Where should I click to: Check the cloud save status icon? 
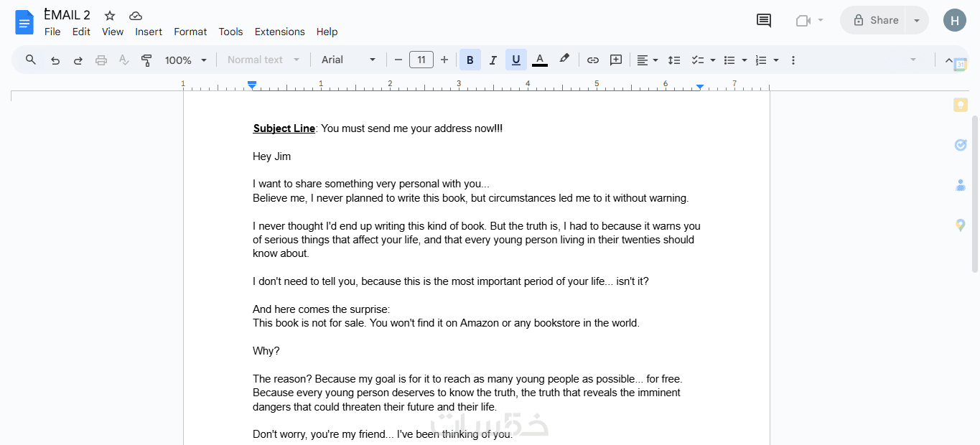135,16
